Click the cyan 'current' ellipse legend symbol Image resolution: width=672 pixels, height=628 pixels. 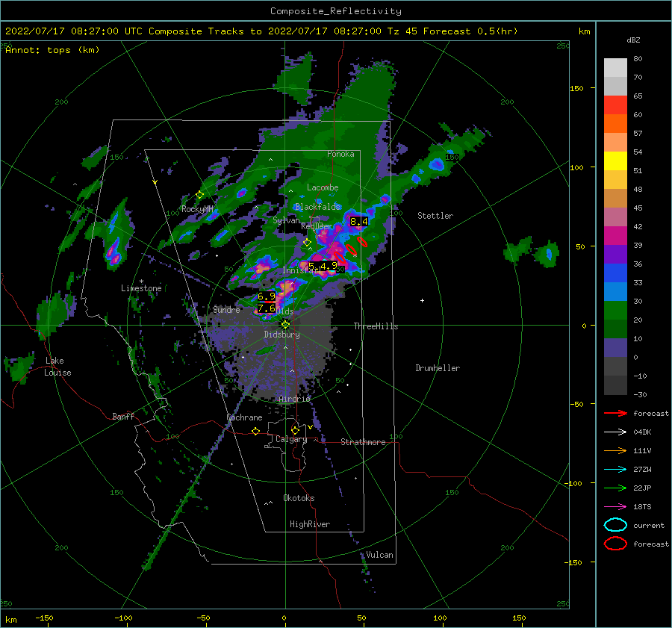pyautogui.click(x=615, y=525)
